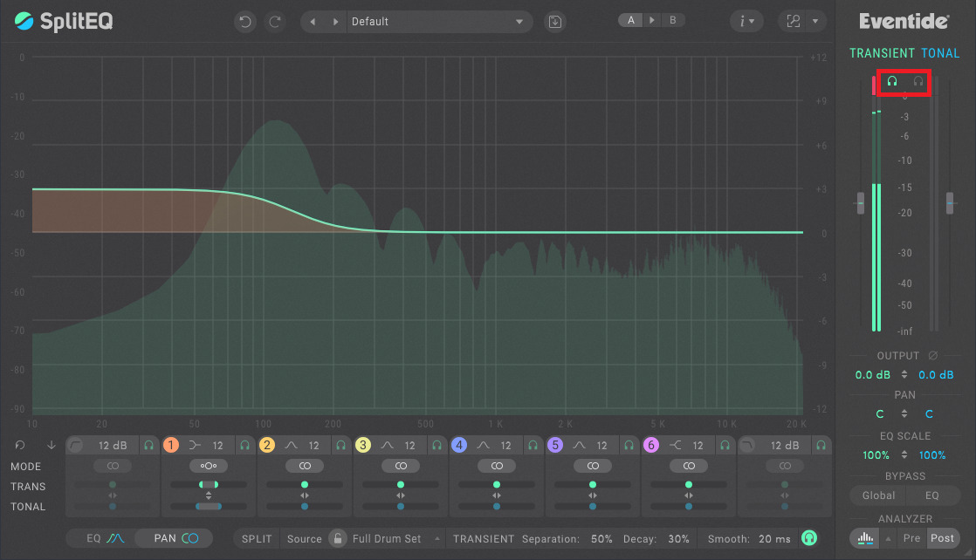The image size is (976, 560).
Task: Toggle the split solo headphone button
Action: [809, 538]
